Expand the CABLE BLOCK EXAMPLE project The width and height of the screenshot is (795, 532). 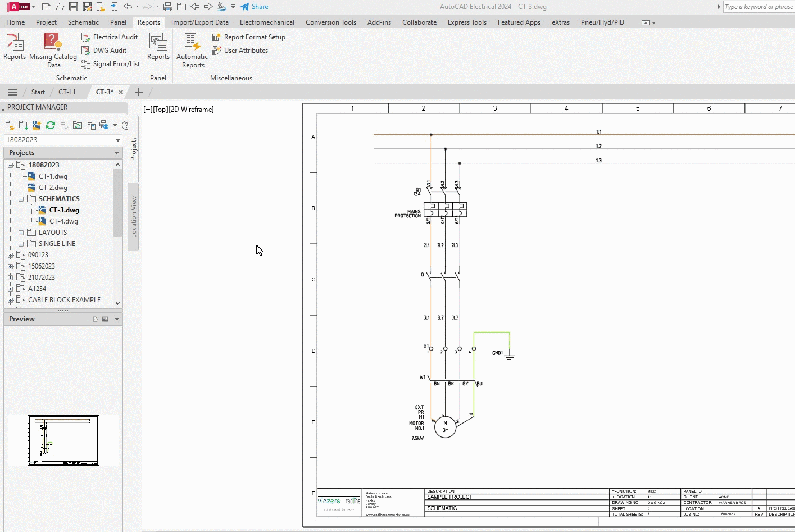[x=10, y=300]
